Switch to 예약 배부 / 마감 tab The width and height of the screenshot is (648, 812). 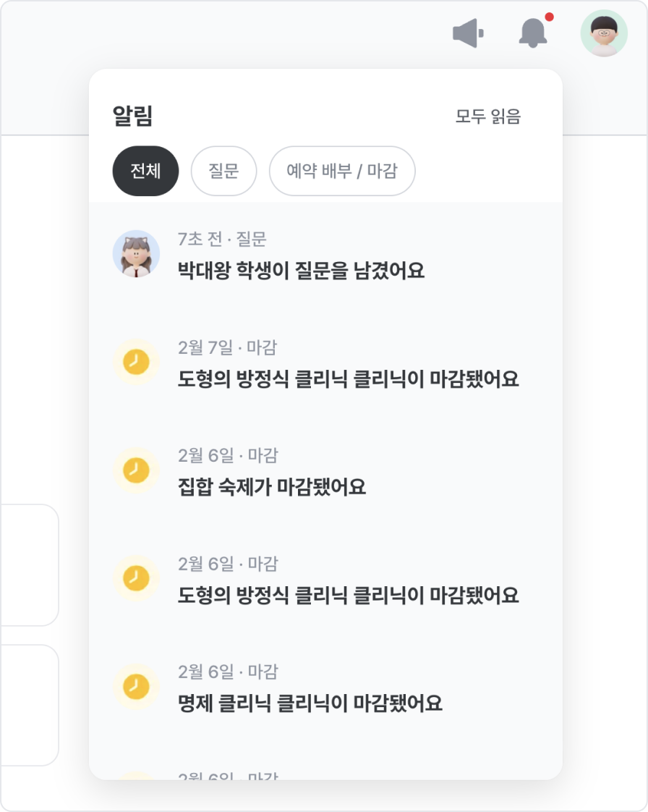(x=342, y=171)
